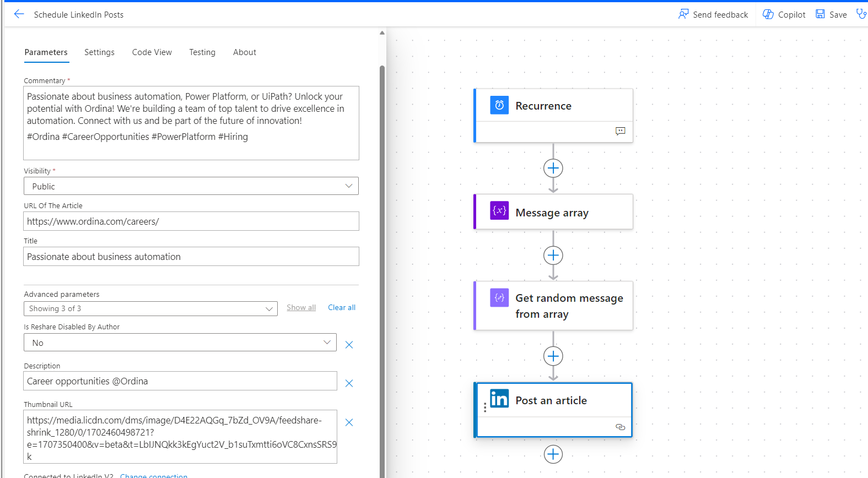Remove the Is Reshare Disabled By Author parameter
This screenshot has height=478, width=868.
[349, 345]
